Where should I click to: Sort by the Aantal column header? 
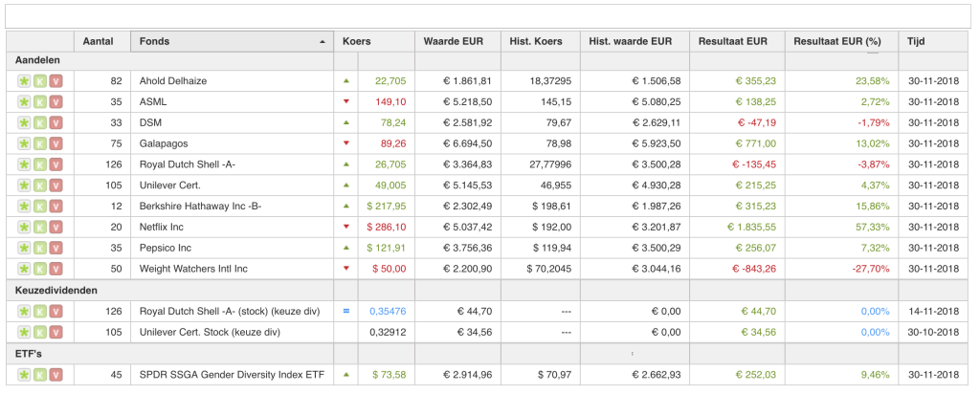tap(101, 42)
